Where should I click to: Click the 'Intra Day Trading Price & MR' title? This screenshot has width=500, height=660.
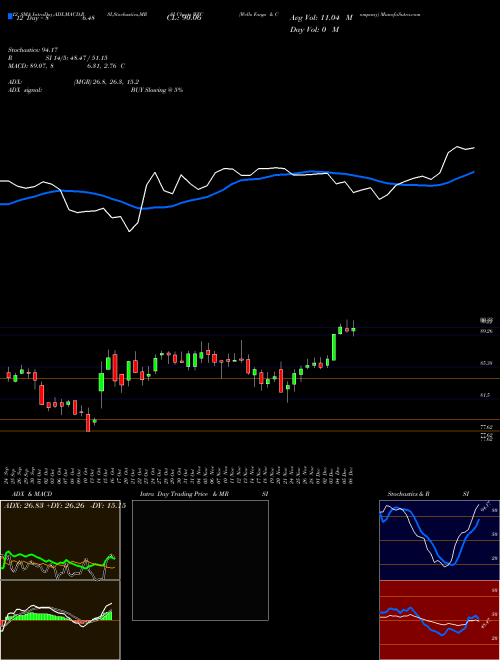tap(184, 494)
